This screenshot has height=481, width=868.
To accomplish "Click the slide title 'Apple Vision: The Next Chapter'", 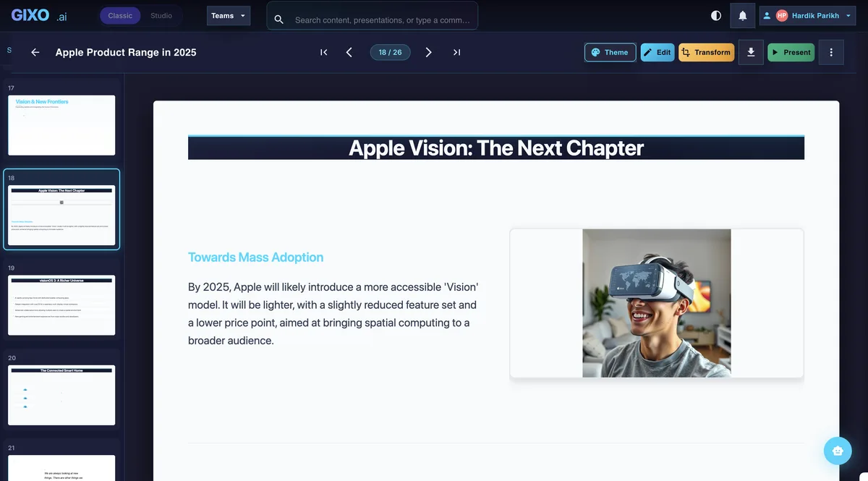I will 496,148.
